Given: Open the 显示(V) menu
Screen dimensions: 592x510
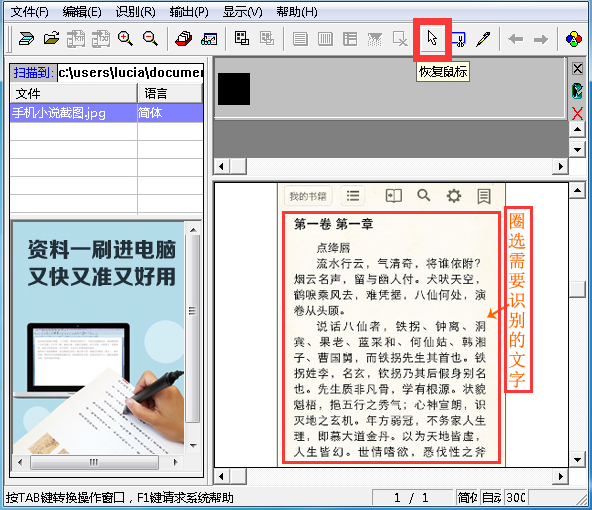Looking at the screenshot, I should (242, 12).
